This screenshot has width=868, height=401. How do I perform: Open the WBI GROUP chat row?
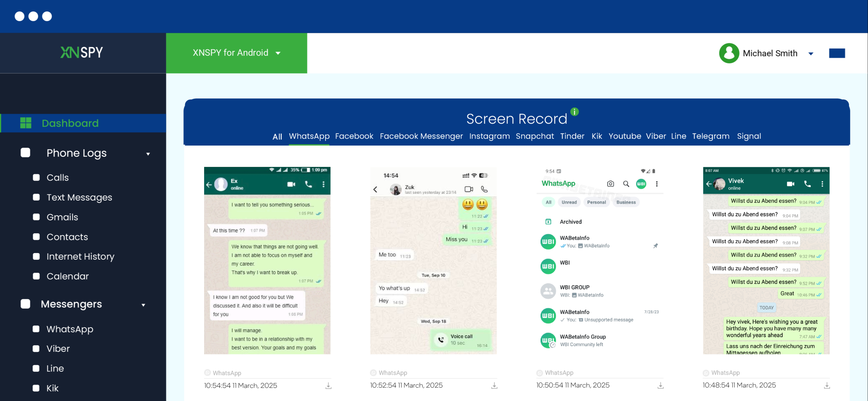tap(599, 291)
